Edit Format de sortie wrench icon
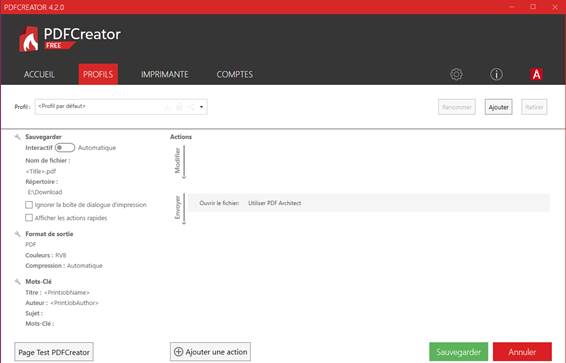 [17, 234]
